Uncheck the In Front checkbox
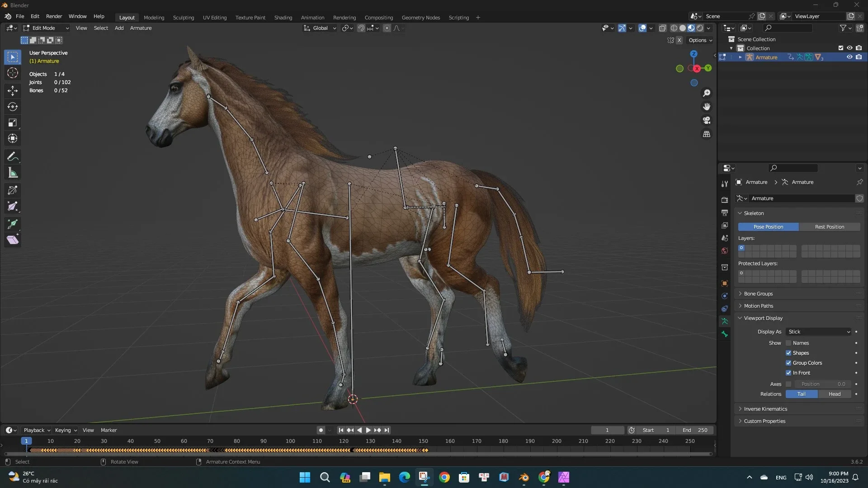 point(788,373)
